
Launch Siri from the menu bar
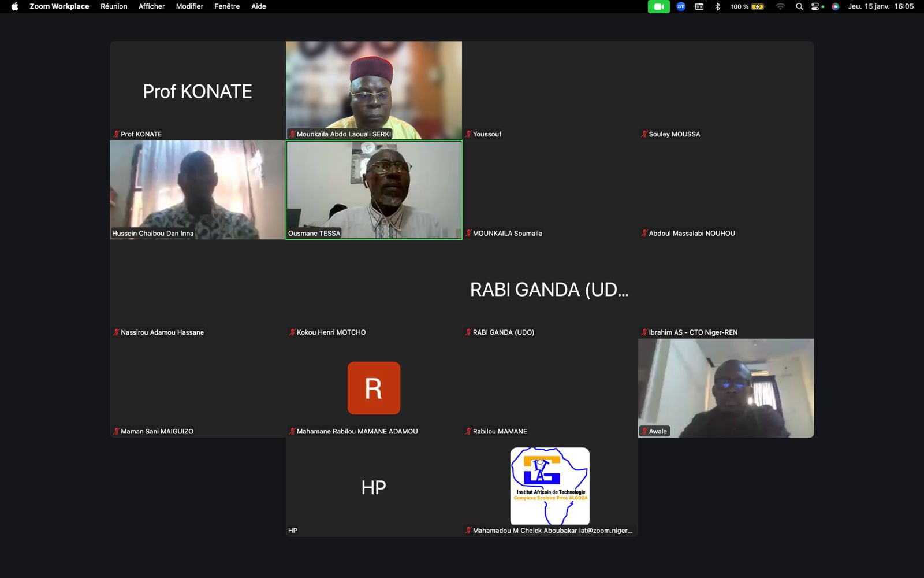(x=835, y=7)
